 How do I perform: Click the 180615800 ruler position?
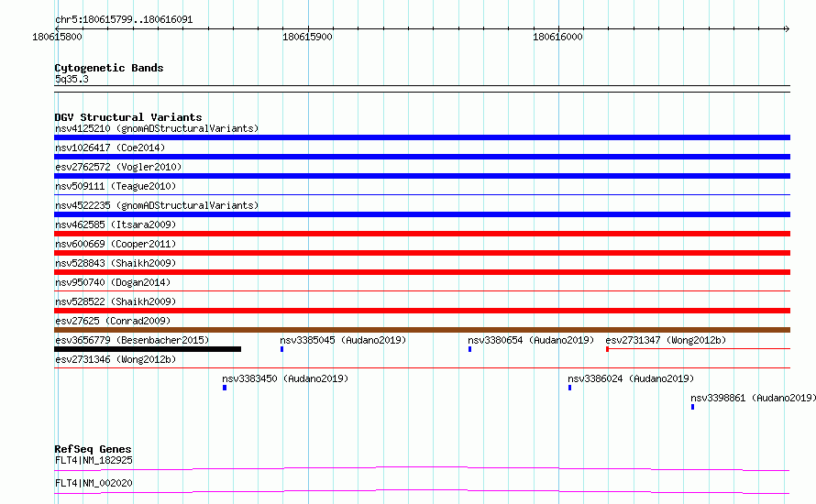click(57, 37)
